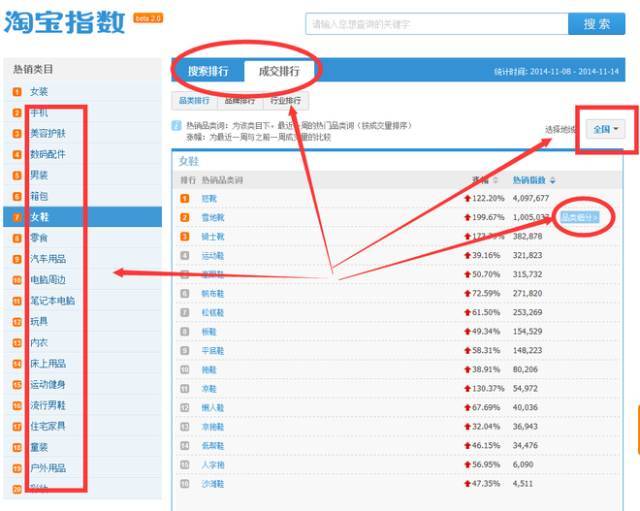Switch to the 成交排行 tab
This screenshot has width=640, height=511.
click(x=279, y=71)
